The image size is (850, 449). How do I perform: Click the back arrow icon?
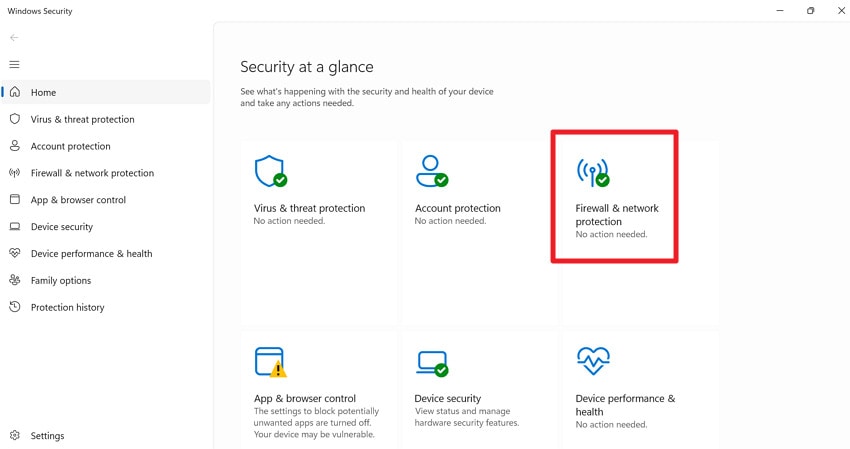pyautogui.click(x=14, y=37)
